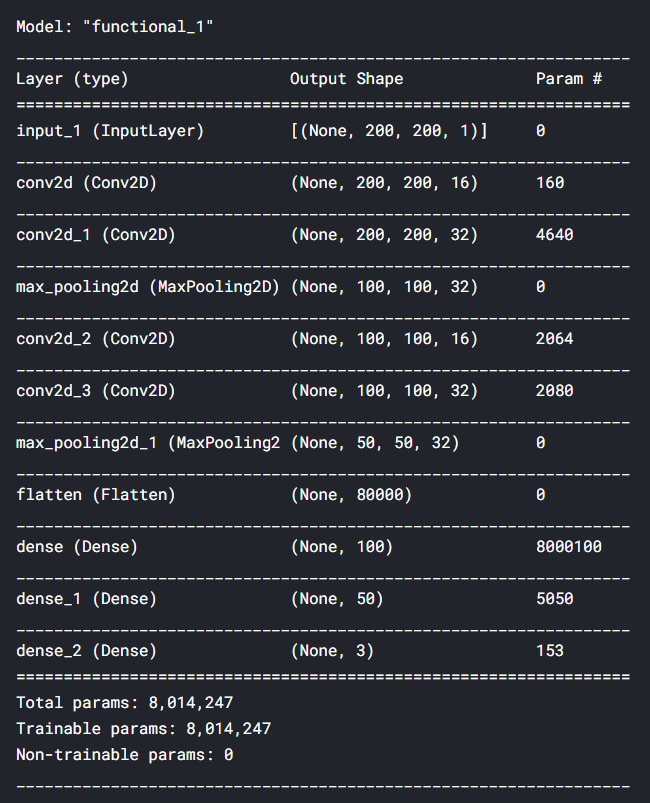
Task: Click the flatten output shape (None, 80000)
Action: [351, 494]
